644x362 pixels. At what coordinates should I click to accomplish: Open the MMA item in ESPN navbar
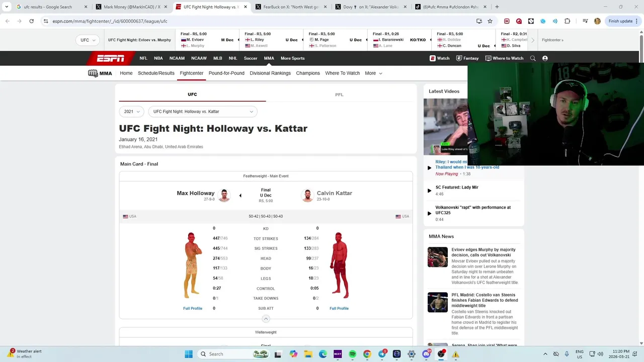click(269, 58)
